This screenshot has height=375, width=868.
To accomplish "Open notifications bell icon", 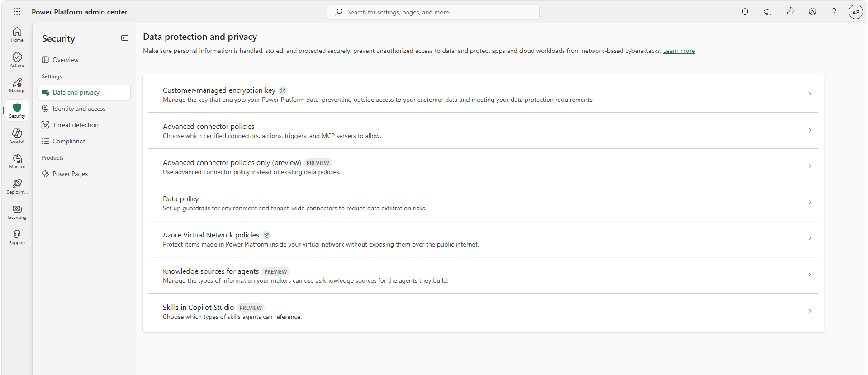I will pyautogui.click(x=745, y=12).
